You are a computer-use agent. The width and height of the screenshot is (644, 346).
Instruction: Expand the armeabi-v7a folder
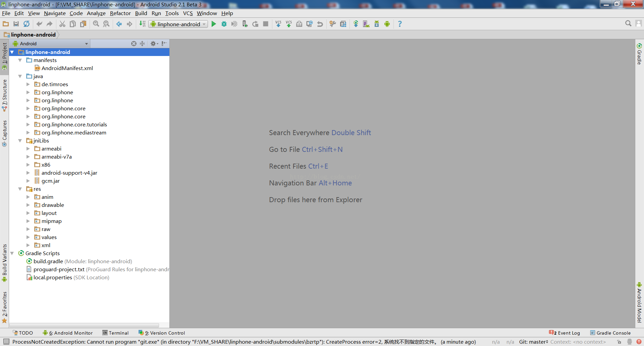point(28,157)
